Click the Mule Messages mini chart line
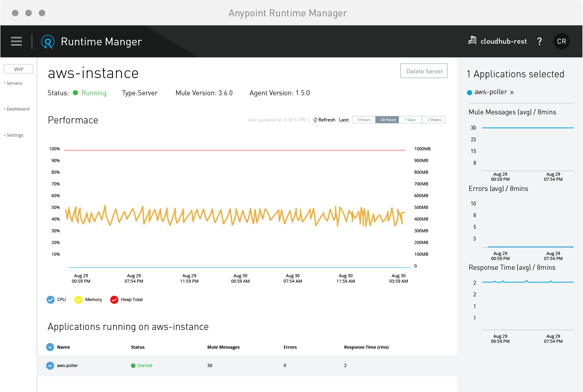This screenshot has height=392, width=583. [528, 128]
